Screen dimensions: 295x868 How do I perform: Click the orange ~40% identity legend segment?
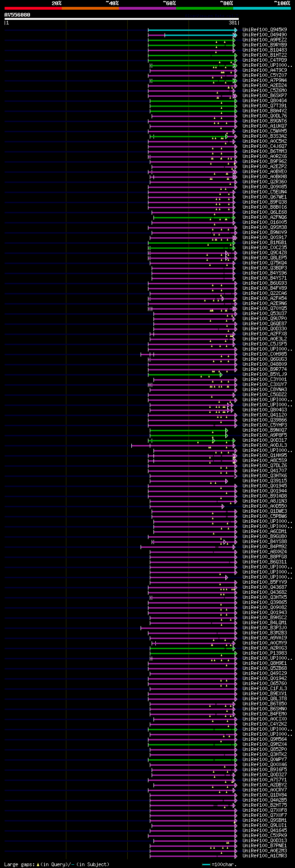90,8
